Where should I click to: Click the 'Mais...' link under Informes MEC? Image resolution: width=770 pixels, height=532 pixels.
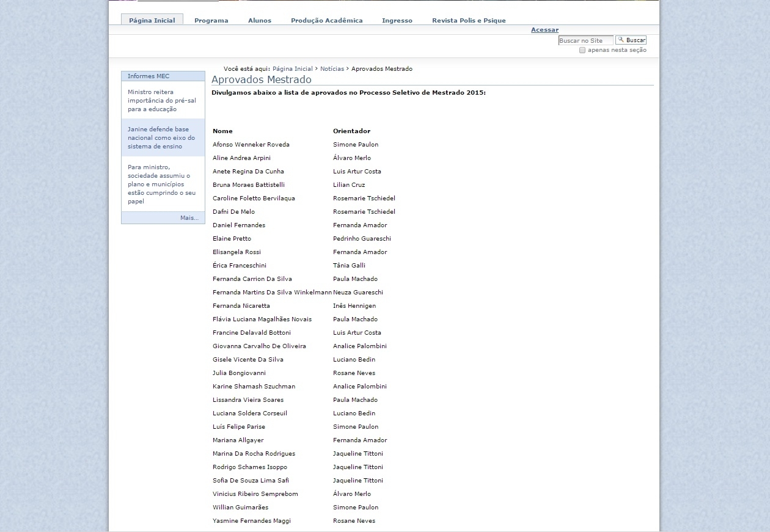tap(189, 218)
